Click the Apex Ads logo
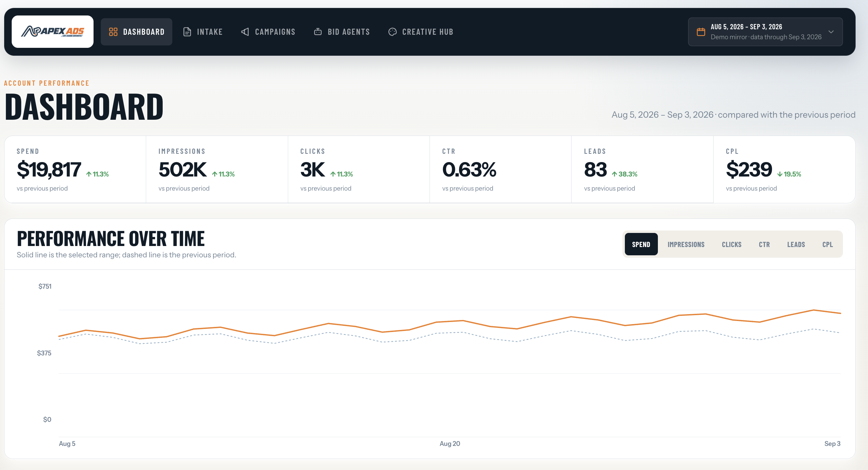This screenshot has height=470, width=868. (x=53, y=32)
